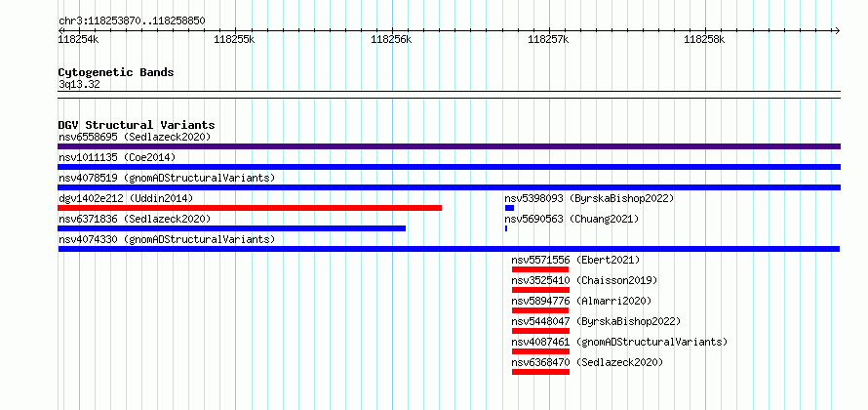Click nsv5448047 (ByrskaBishop2022) label
The width and height of the screenshot is (868, 410).
pyautogui.click(x=596, y=321)
